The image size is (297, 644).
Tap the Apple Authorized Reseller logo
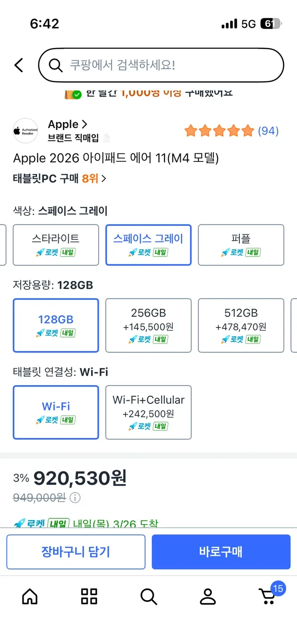[x=25, y=131]
